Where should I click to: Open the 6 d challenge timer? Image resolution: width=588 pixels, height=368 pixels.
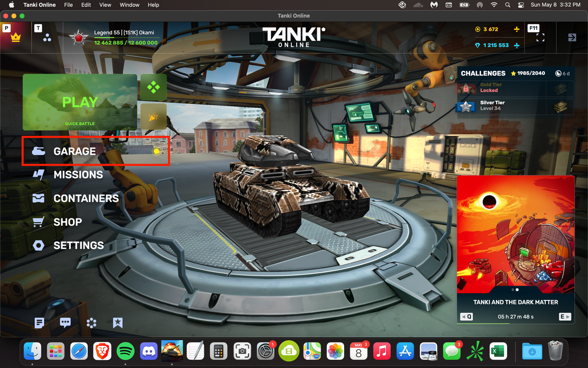[562, 73]
